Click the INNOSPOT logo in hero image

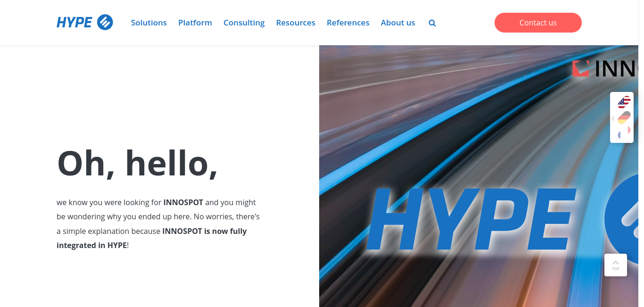tap(605, 68)
